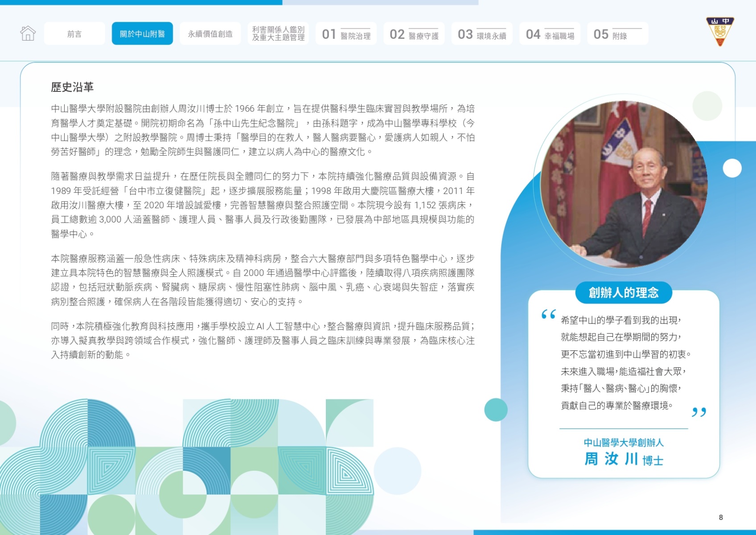
Task: Click the quote line 更不忘當初進到中山學習的初衷
Action: click(626, 354)
